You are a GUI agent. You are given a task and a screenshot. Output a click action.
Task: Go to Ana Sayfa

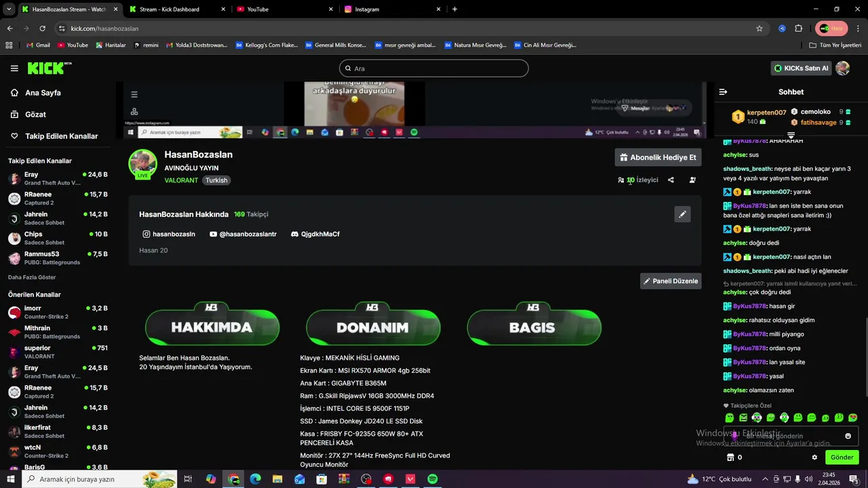tap(36, 93)
